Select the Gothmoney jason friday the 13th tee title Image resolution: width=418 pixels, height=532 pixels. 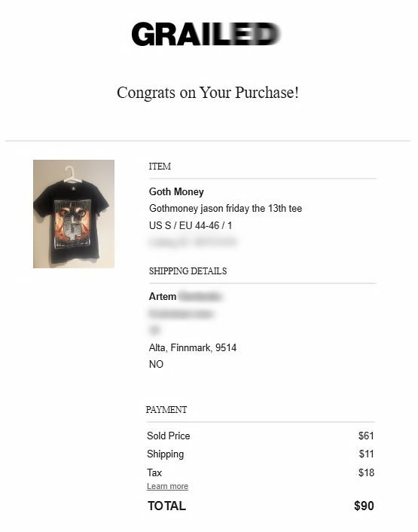coord(225,208)
